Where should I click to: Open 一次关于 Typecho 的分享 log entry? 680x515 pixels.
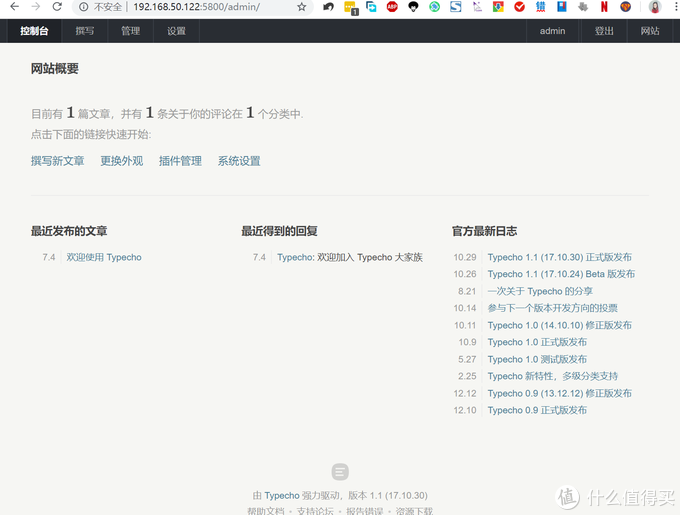pos(540,291)
